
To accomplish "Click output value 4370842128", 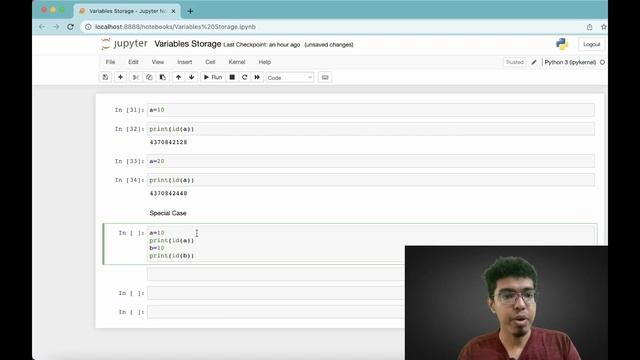I will click(169, 142).
